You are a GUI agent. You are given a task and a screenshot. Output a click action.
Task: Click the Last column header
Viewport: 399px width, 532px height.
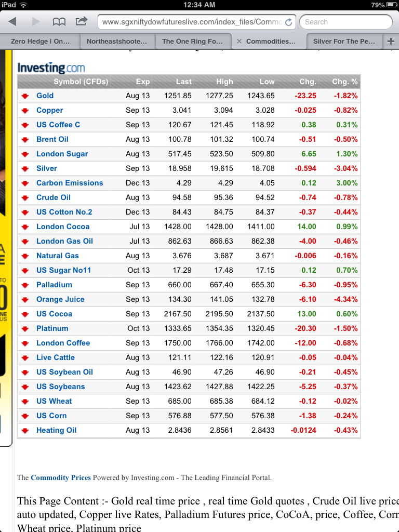[x=183, y=82]
